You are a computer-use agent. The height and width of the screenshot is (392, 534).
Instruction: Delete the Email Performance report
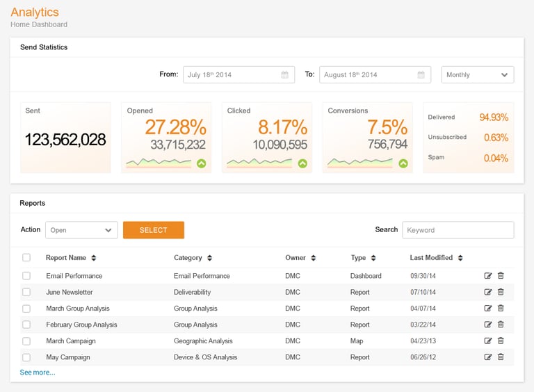tap(501, 276)
